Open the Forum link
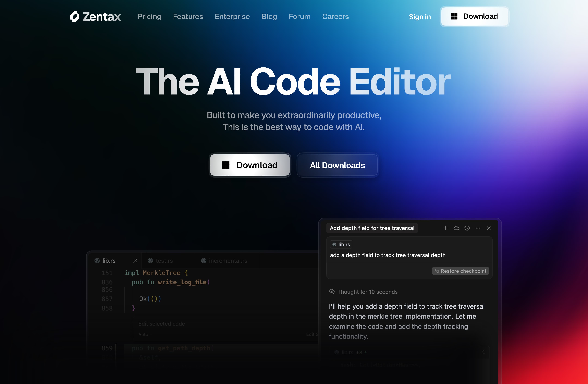588x384 pixels. (x=299, y=17)
